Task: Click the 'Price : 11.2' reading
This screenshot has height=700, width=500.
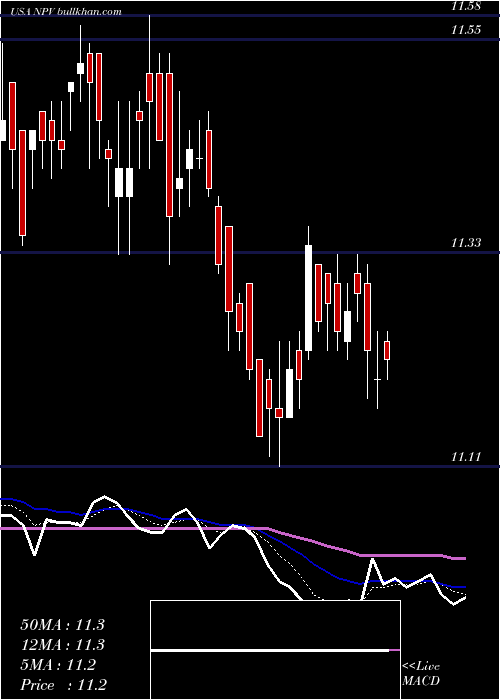Action: click(64, 685)
